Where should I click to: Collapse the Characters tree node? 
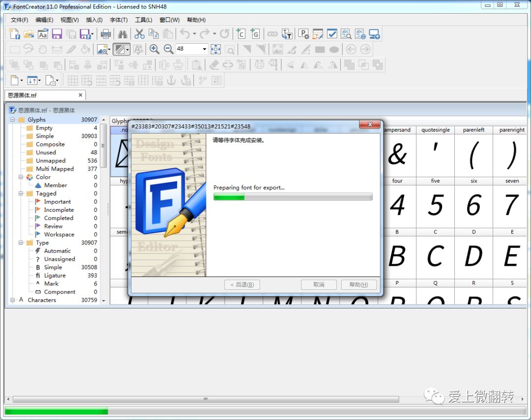pyautogui.click(x=12, y=300)
